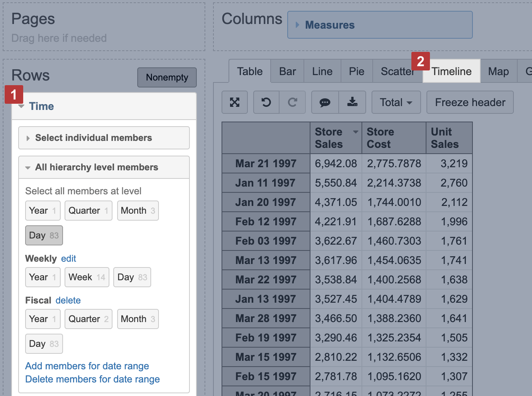The width and height of the screenshot is (532, 396).
Task: Click the Mar 21 1997 row header
Action: (266, 163)
